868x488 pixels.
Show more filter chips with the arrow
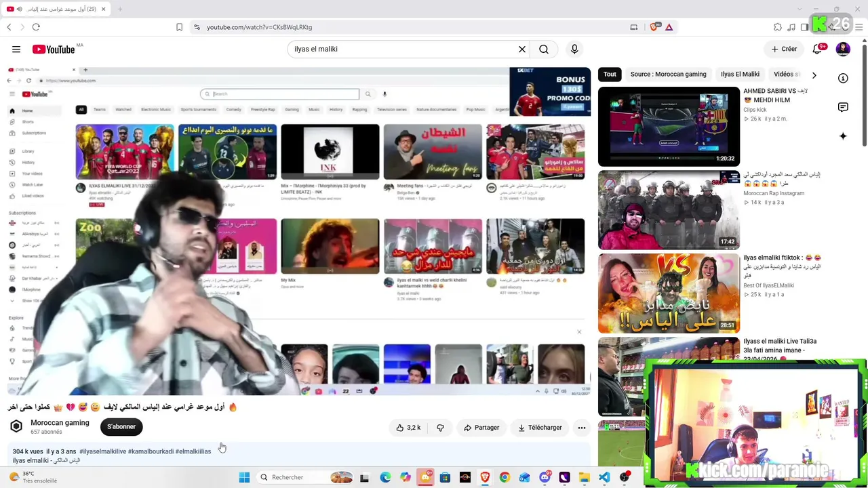click(x=814, y=75)
